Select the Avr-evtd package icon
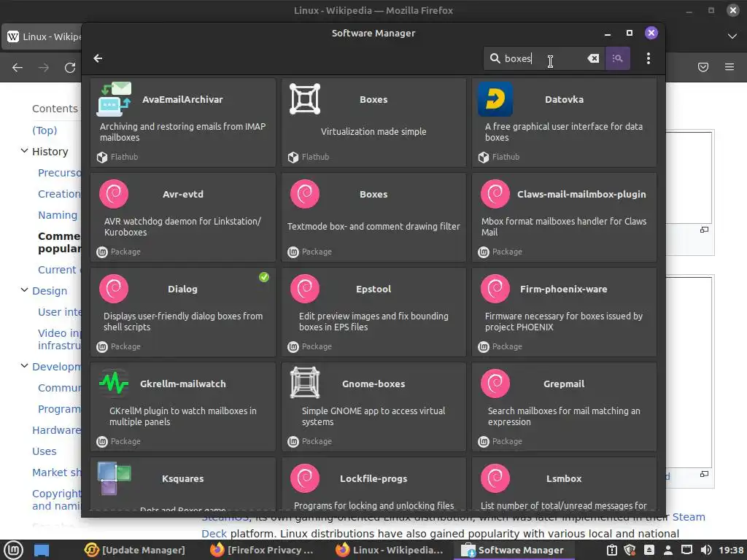This screenshot has height=560, width=747. [x=113, y=194]
